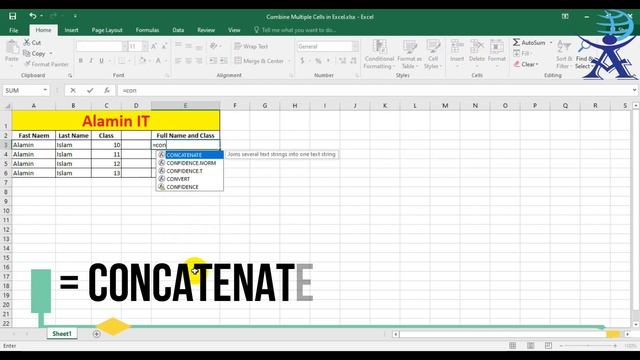Click Normal view icon in status bar
Image resolution: width=640 pixels, height=360 pixels.
pyautogui.click(x=513, y=346)
